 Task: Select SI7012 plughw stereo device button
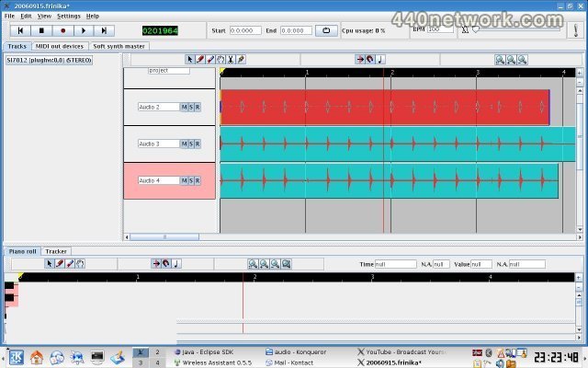(x=49, y=60)
